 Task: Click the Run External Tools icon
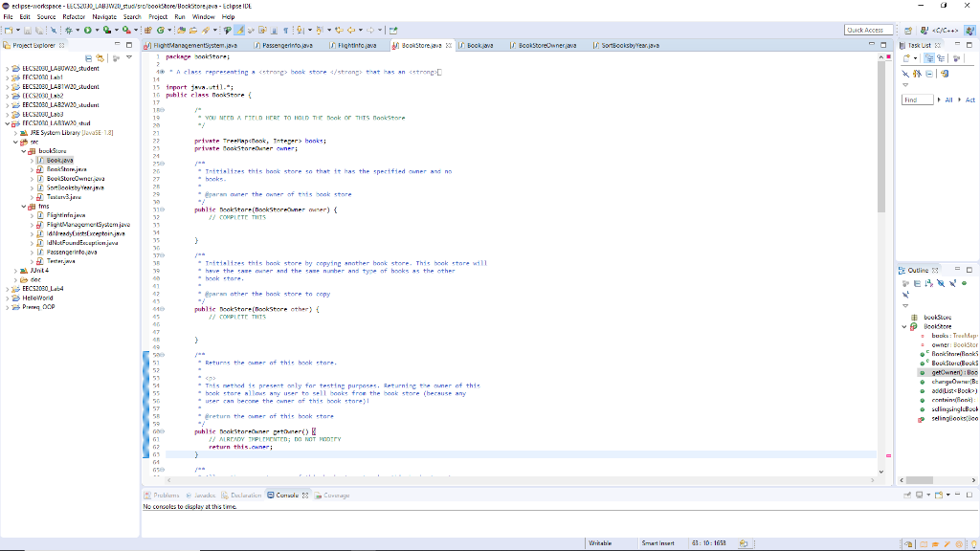(x=127, y=30)
